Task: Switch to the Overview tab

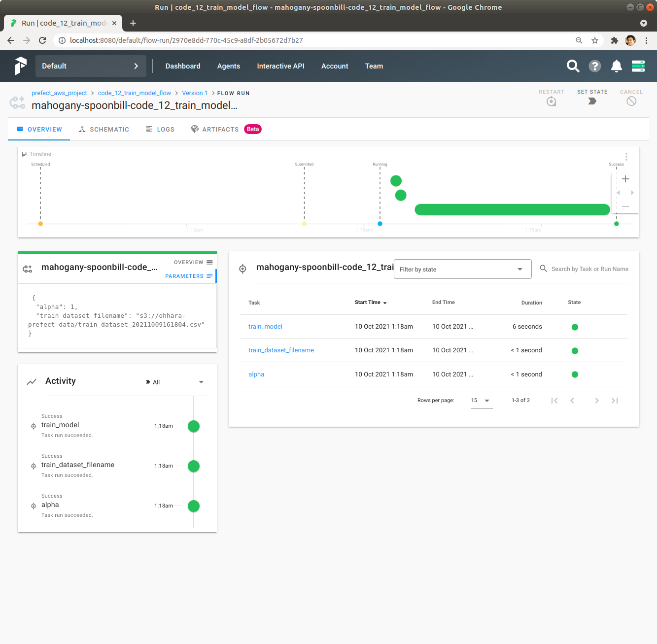Action: (39, 129)
